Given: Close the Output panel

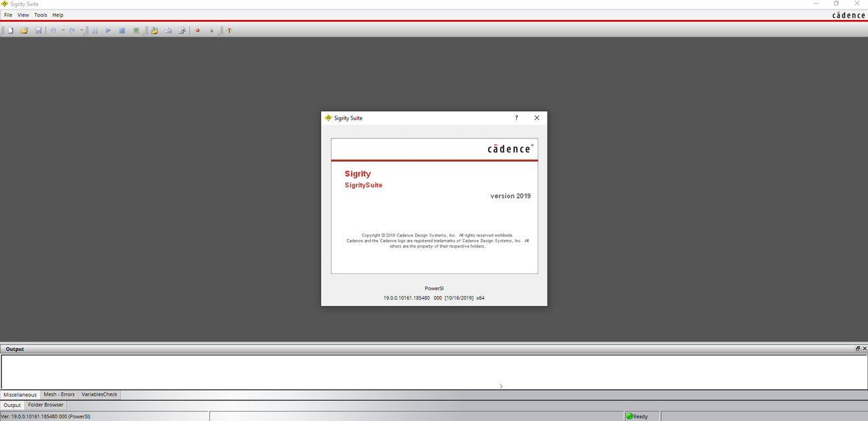Looking at the screenshot, I should (864, 349).
